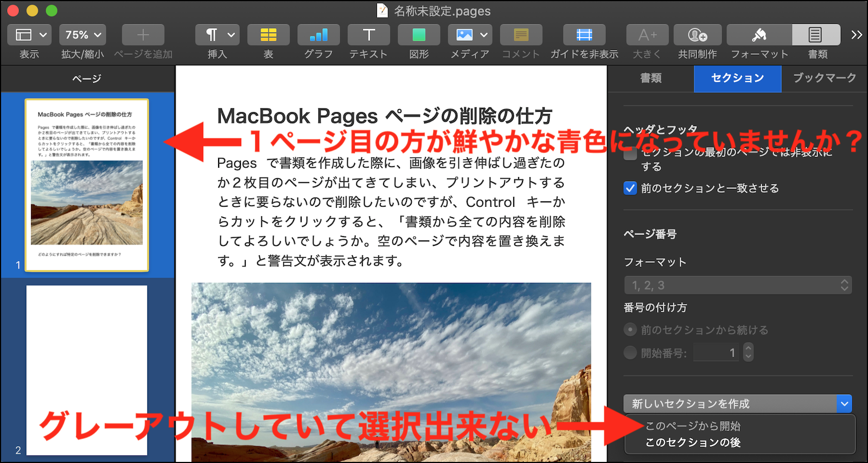Select the page 2 blank thumbnail
The height and width of the screenshot is (463, 868).
(87, 370)
